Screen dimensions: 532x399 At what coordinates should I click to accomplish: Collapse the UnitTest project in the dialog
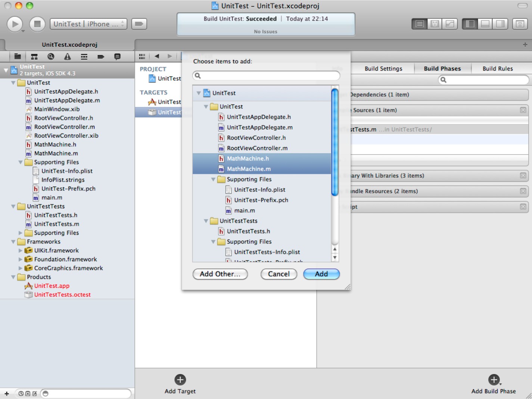coord(199,93)
